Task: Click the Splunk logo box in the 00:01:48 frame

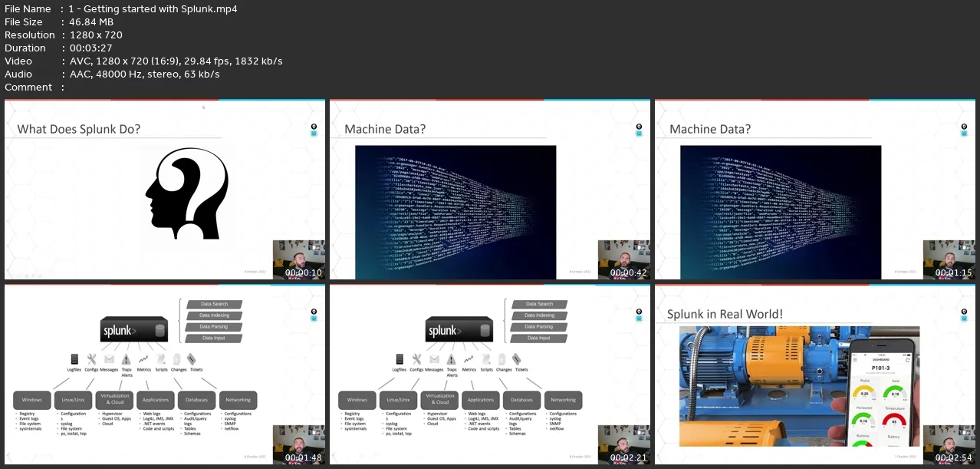Action: (135, 330)
